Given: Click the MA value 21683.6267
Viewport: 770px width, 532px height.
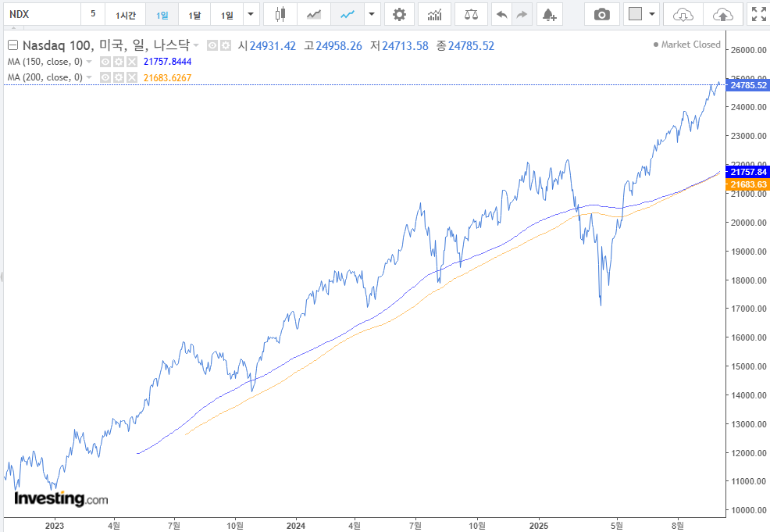Looking at the screenshot, I should coord(167,77).
